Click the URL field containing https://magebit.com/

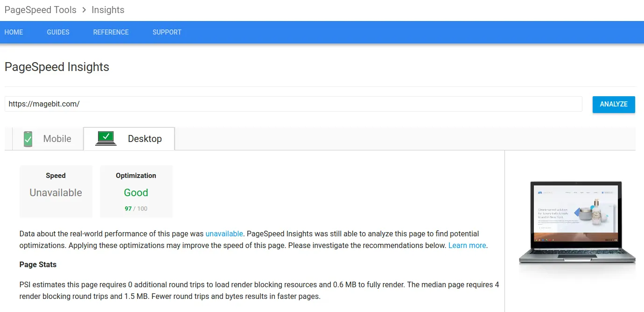(x=294, y=104)
